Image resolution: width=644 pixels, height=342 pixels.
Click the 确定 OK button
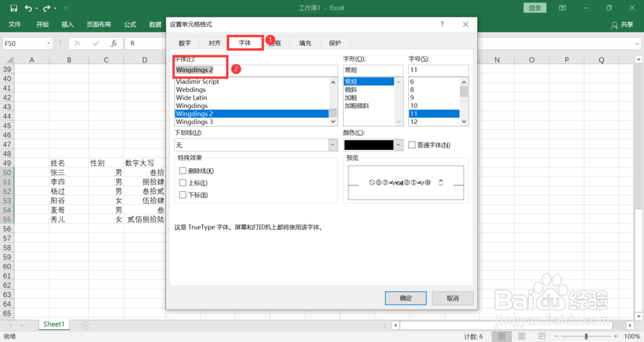point(406,298)
